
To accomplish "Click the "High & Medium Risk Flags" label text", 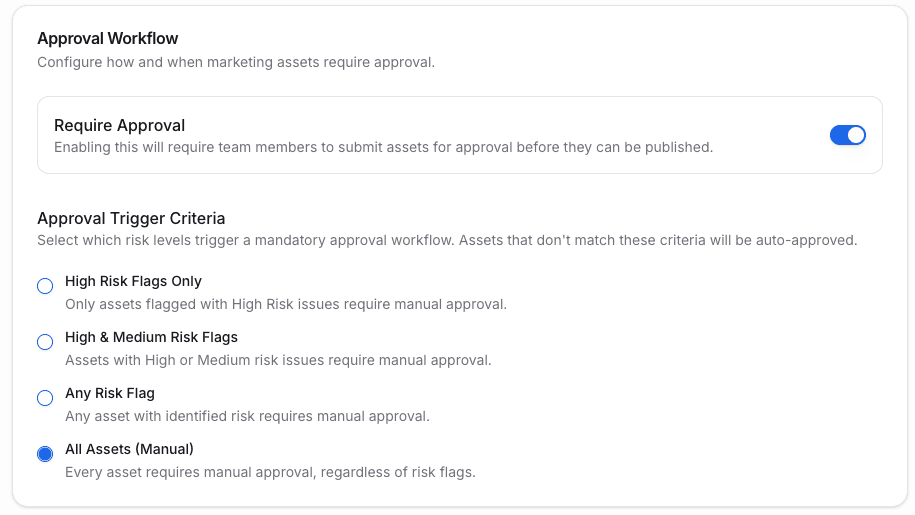I will pyautogui.click(x=151, y=337).
